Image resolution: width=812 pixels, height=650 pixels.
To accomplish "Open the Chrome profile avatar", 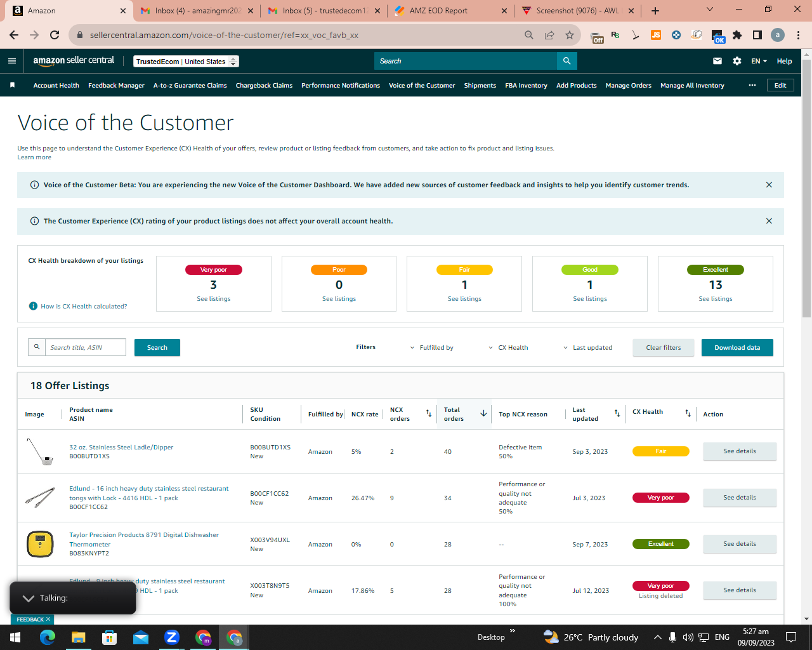I will point(778,35).
